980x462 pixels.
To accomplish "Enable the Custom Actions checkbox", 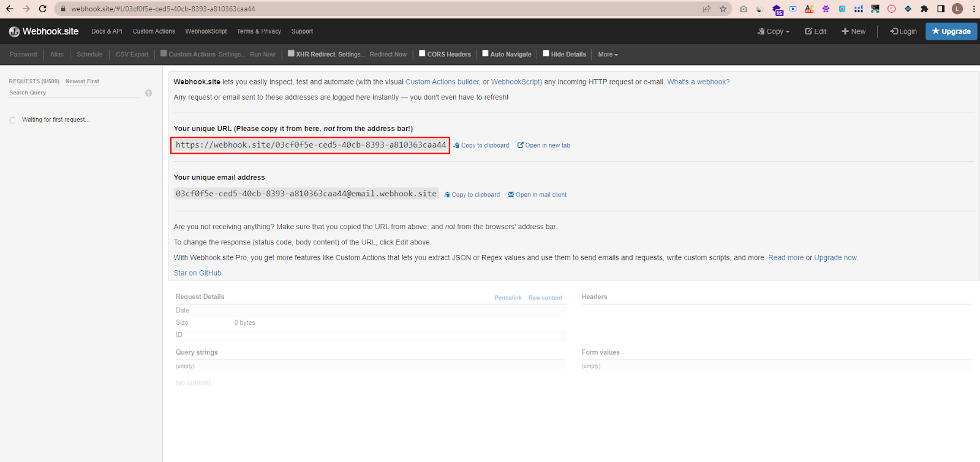I will point(164,53).
